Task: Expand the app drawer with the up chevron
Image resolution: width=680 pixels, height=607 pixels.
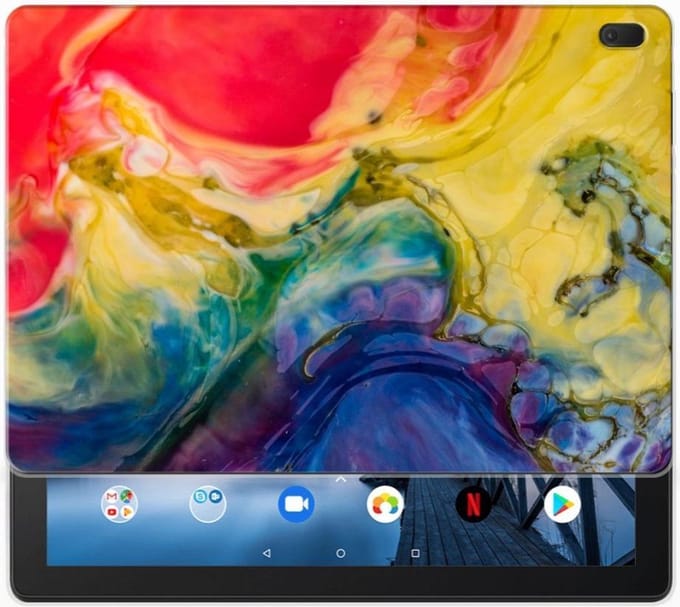Action: point(341,479)
